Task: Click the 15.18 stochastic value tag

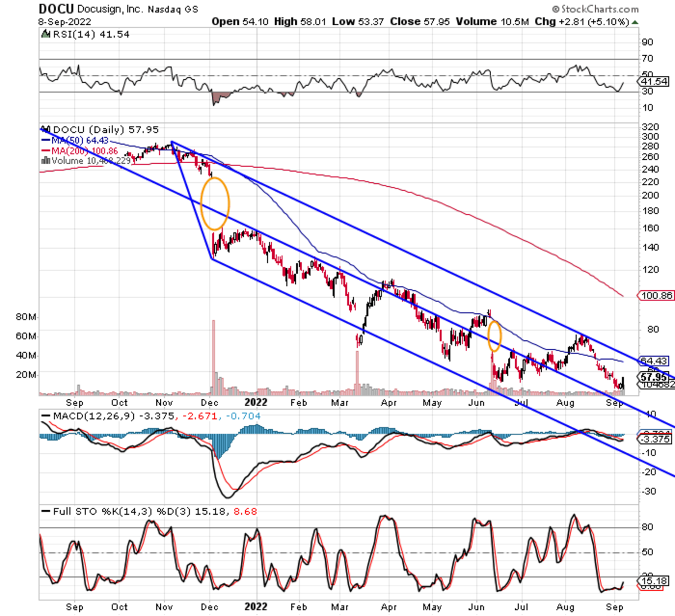Action: (654, 581)
